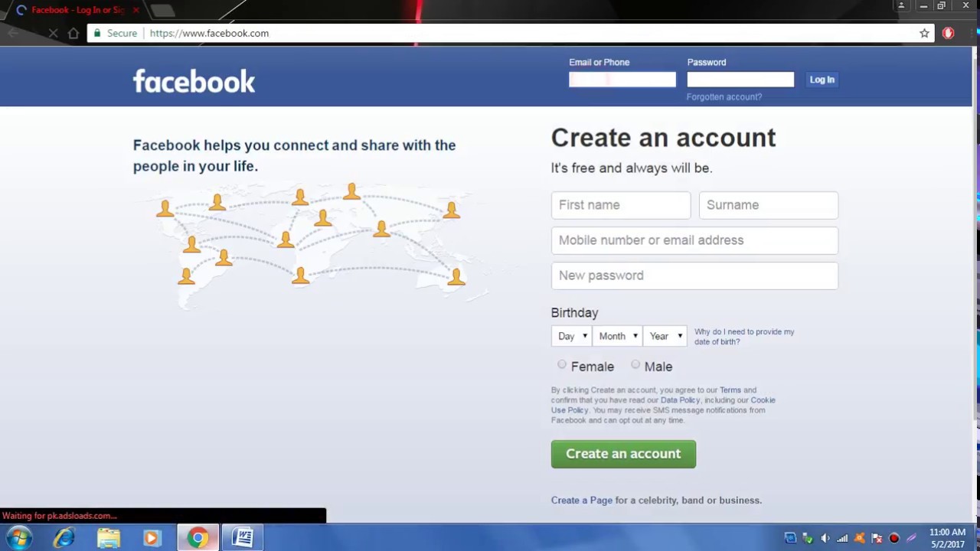Click the Log In button
Screen dimensions: 980x551
tap(822, 80)
